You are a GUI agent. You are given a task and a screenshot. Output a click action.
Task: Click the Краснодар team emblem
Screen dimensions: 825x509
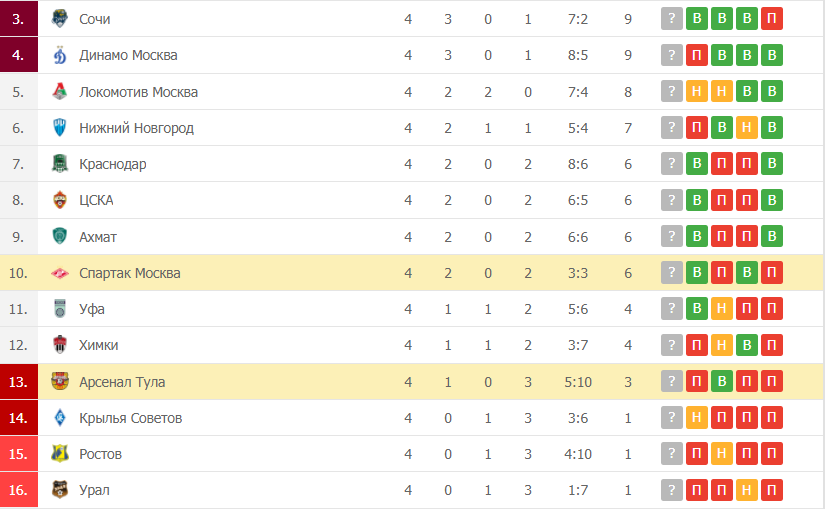pyautogui.click(x=60, y=164)
